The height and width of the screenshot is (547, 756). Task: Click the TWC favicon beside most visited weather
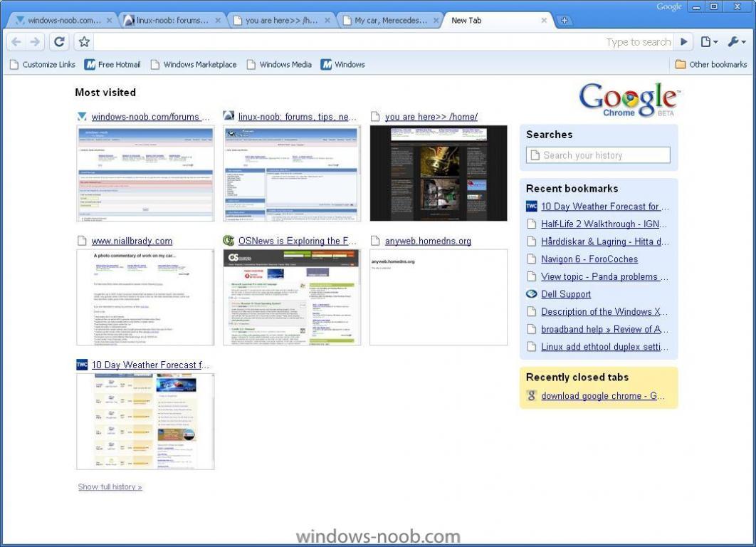82,365
